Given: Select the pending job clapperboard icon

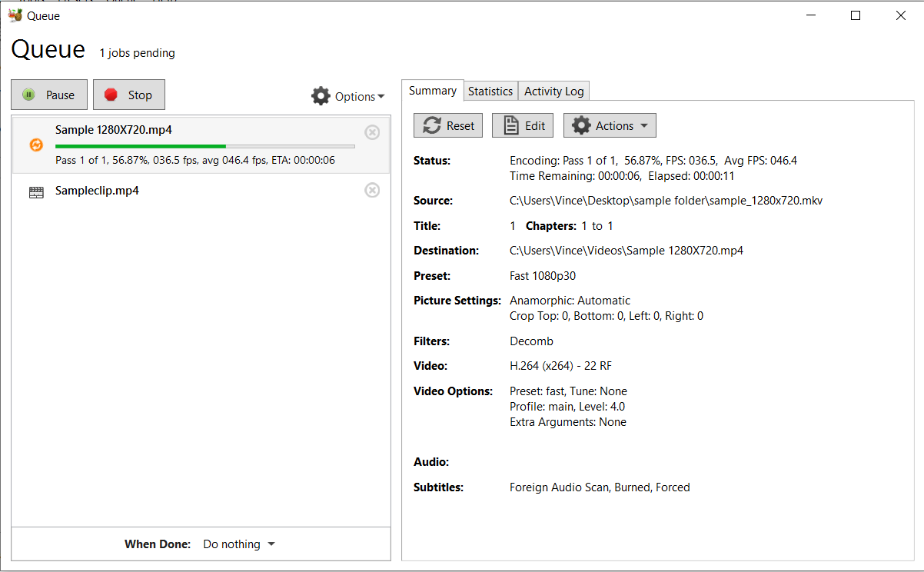Looking at the screenshot, I should point(36,191).
